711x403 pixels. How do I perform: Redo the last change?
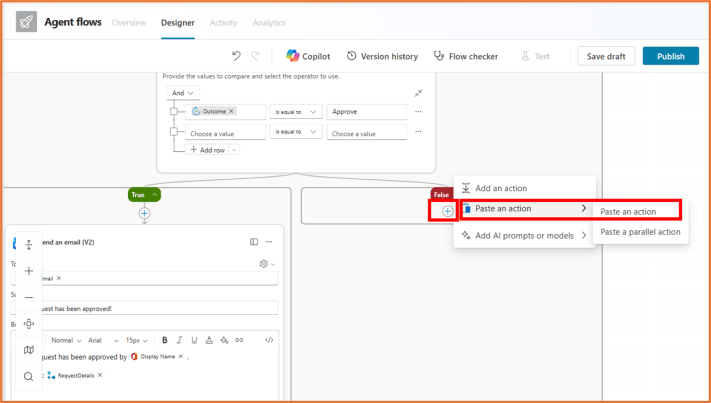pos(255,56)
